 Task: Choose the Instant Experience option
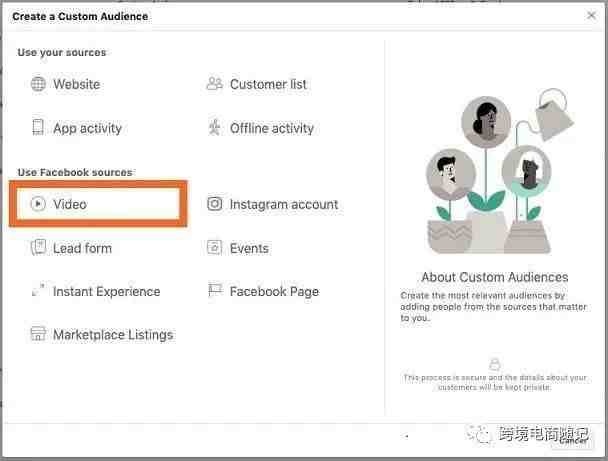[96, 291]
